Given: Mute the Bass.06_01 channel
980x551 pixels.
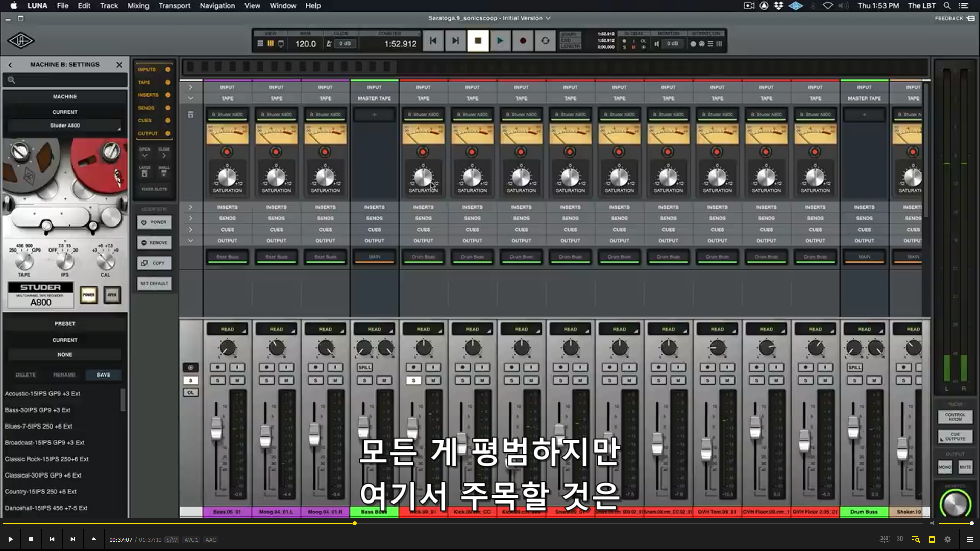Looking at the screenshot, I should (x=237, y=380).
